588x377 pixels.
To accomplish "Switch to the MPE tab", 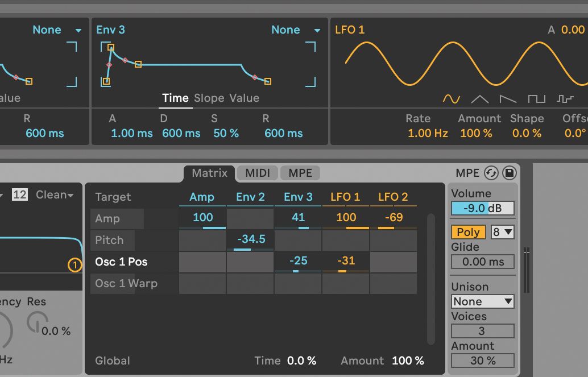I will tap(300, 173).
